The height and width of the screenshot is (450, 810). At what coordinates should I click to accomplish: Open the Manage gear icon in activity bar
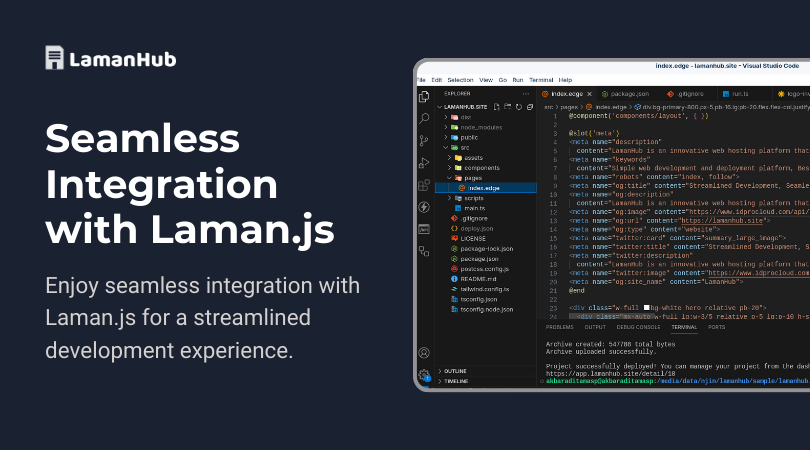[x=424, y=375]
